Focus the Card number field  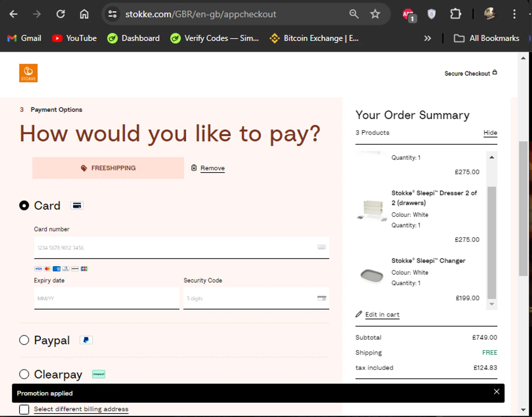[182, 248]
